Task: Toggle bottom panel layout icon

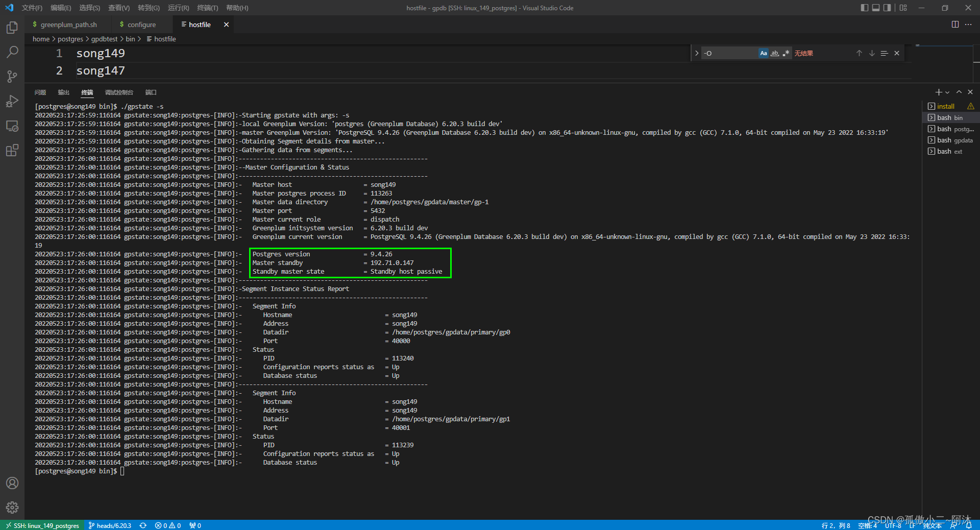Action: coord(876,8)
